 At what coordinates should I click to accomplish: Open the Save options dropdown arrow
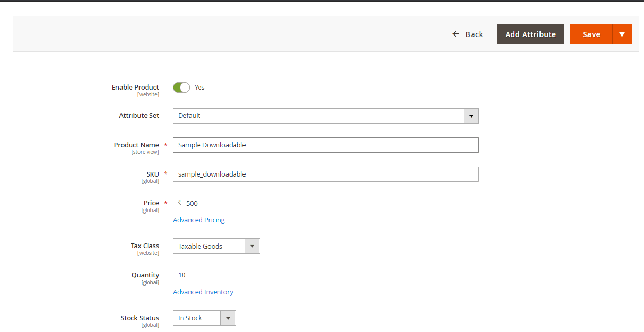pos(622,34)
